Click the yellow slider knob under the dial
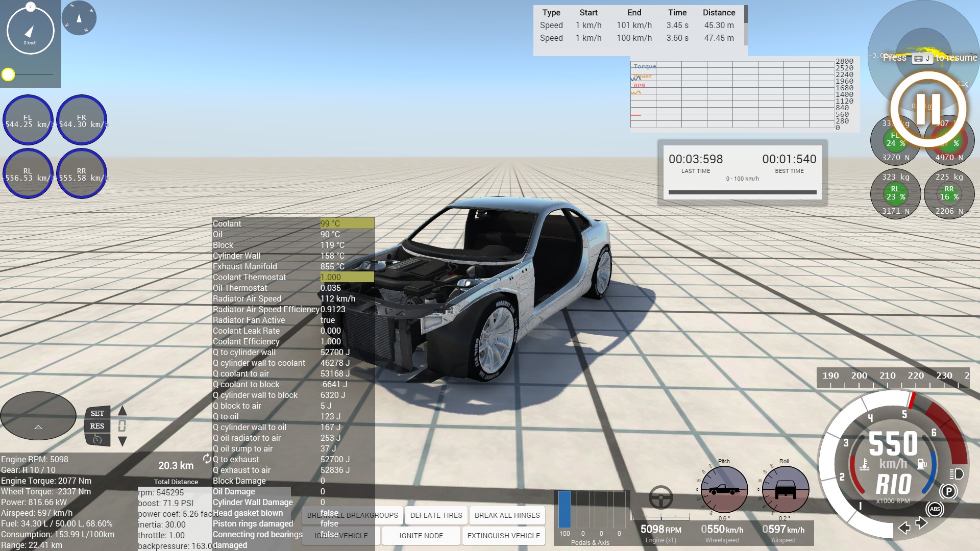This screenshot has height=551, width=980. 8,75
